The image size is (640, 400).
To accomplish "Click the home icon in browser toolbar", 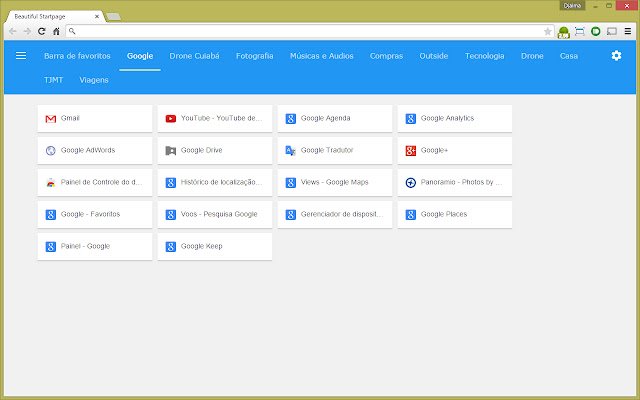I will (x=56, y=31).
